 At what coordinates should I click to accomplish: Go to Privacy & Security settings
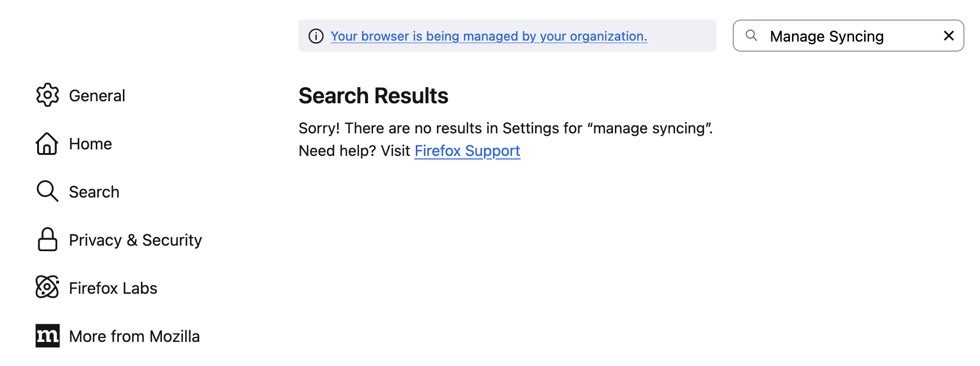(x=135, y=240)
